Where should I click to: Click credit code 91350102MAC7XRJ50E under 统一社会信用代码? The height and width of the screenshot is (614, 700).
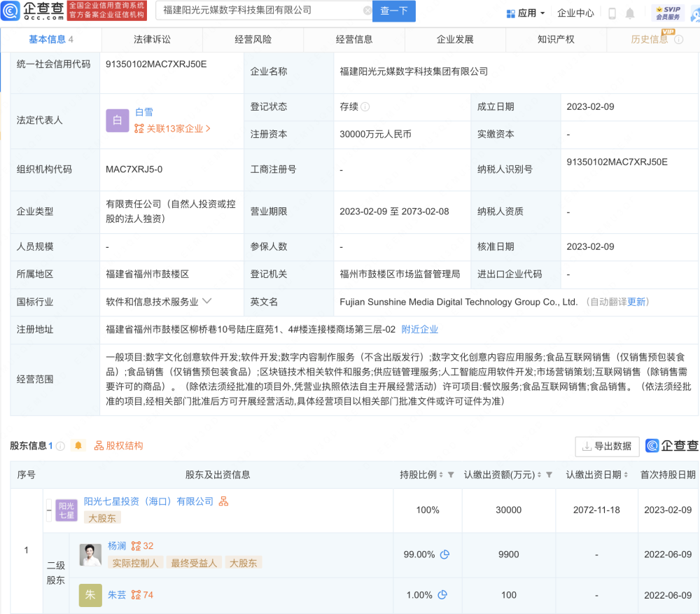(x=156, y=64)
